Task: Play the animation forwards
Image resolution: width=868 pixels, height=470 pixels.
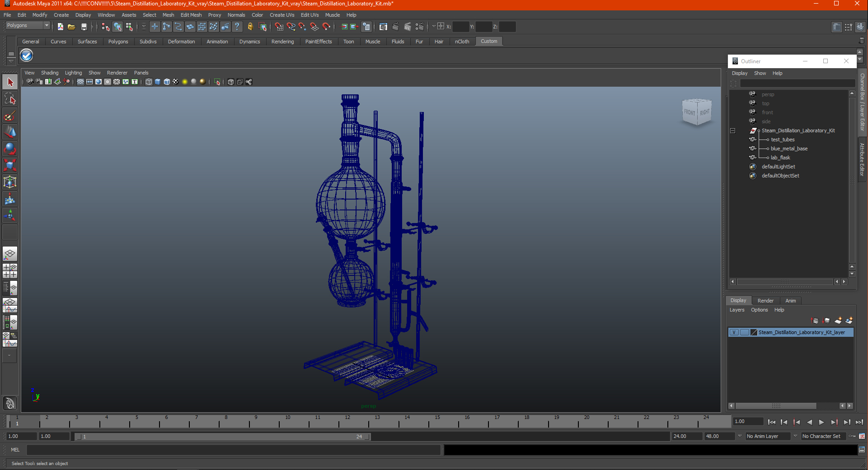Action: click(821, 422)
